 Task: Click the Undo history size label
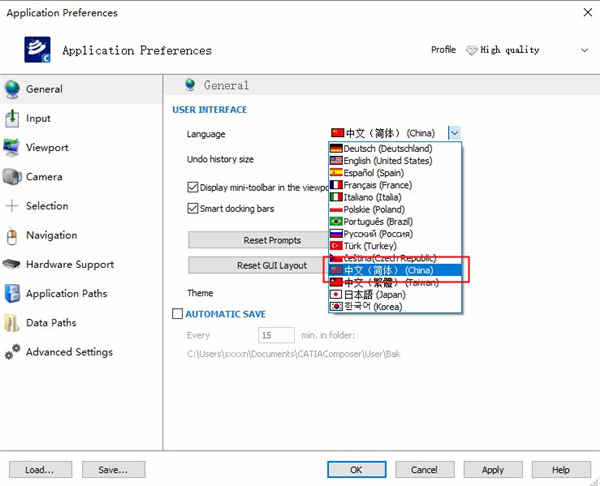(220, 159)
